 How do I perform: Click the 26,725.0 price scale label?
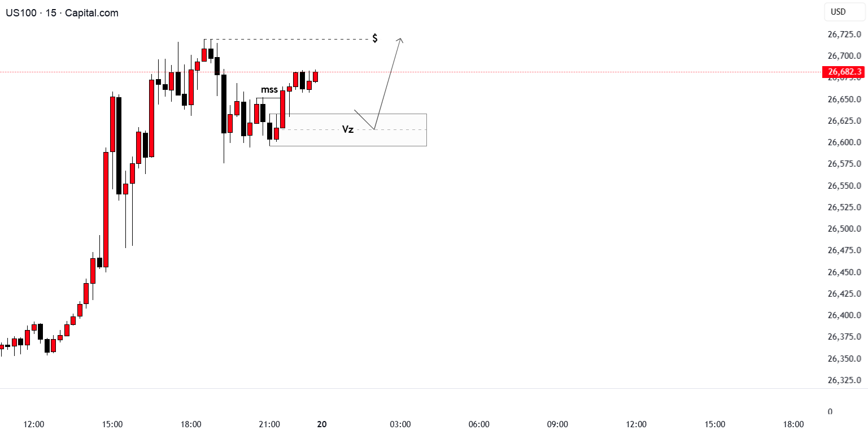click(x=844, y=34)
